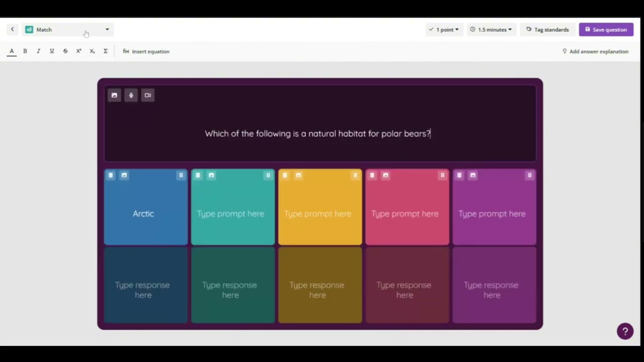
Task: Click the teal response field
Action: (x=233, y=286)
